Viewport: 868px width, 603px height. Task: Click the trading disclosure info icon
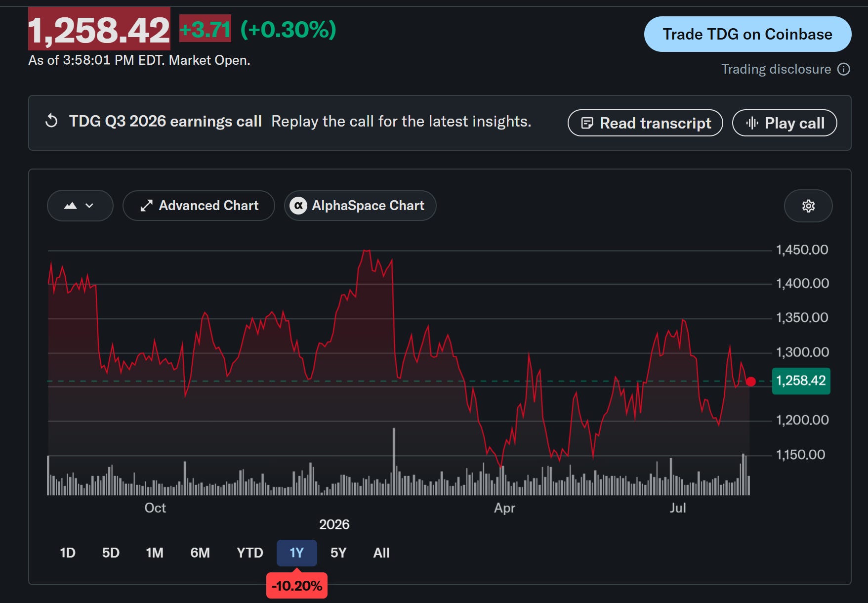[x=844, y=69]
